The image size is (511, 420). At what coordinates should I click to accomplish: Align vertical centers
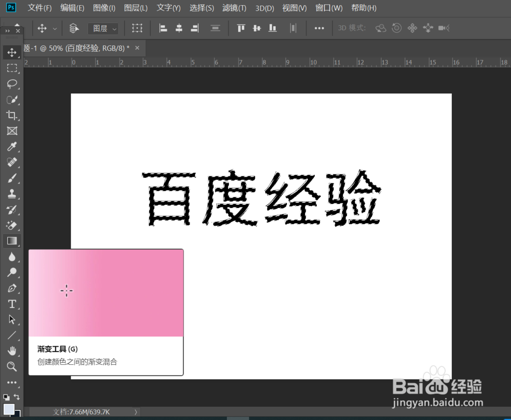[257, 28]
